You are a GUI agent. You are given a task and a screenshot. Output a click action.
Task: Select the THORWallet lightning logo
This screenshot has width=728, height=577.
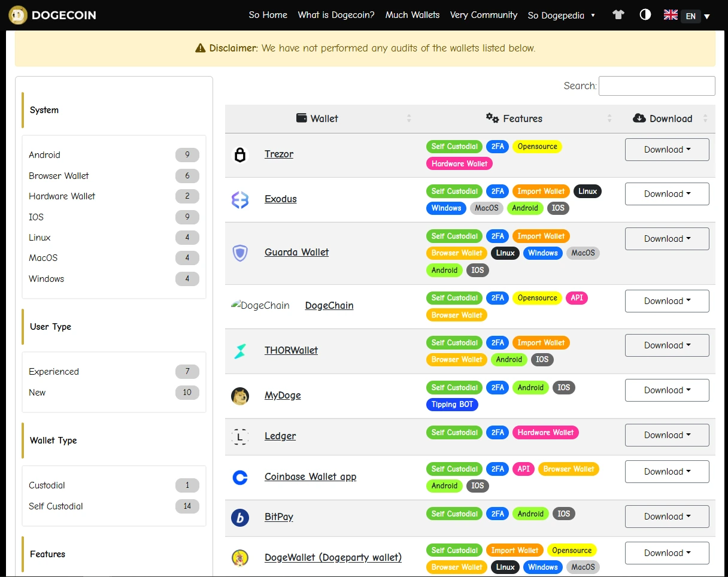tap(240, 351)
